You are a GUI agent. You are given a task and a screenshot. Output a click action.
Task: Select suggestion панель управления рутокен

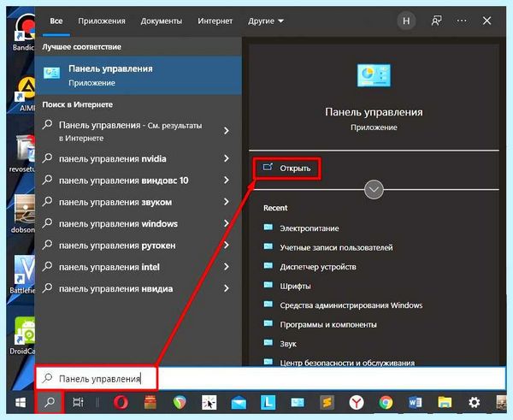[117, 245]
